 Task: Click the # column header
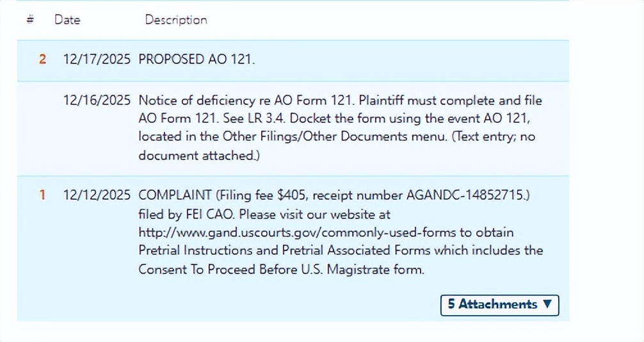tap(30, 20)
